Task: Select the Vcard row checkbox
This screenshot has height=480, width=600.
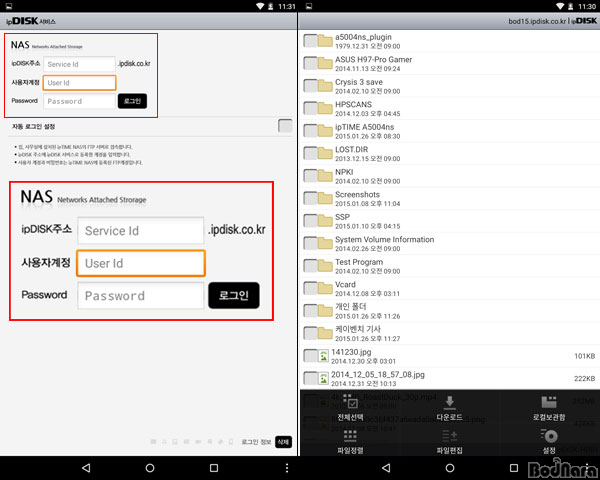Action: [310, 289]
